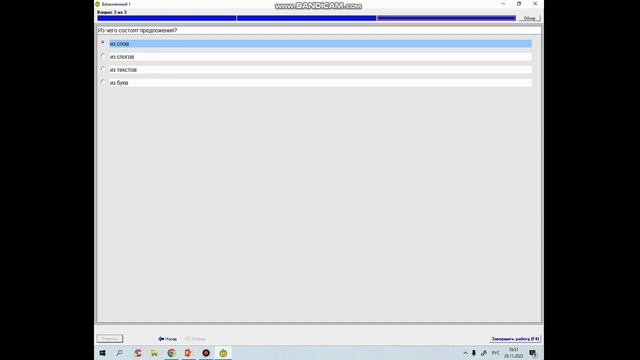Open the Windows Start menu
The width and height of the screenshot is (640, 360).
(102, 353)
